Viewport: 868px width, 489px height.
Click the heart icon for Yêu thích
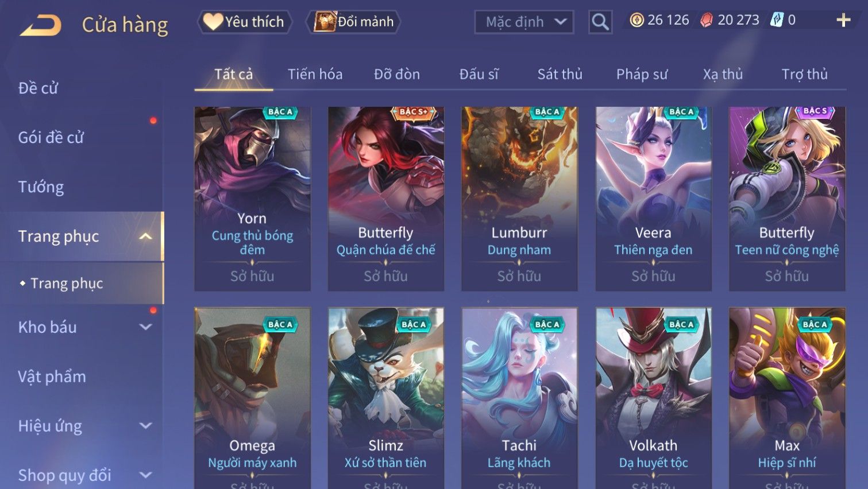click(x=213, y=22)
